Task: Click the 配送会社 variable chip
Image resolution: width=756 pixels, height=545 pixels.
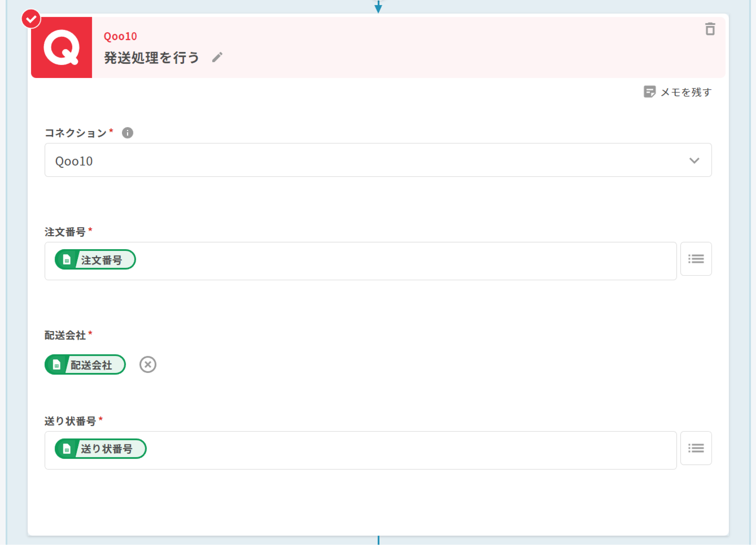Action: point(85,364)
